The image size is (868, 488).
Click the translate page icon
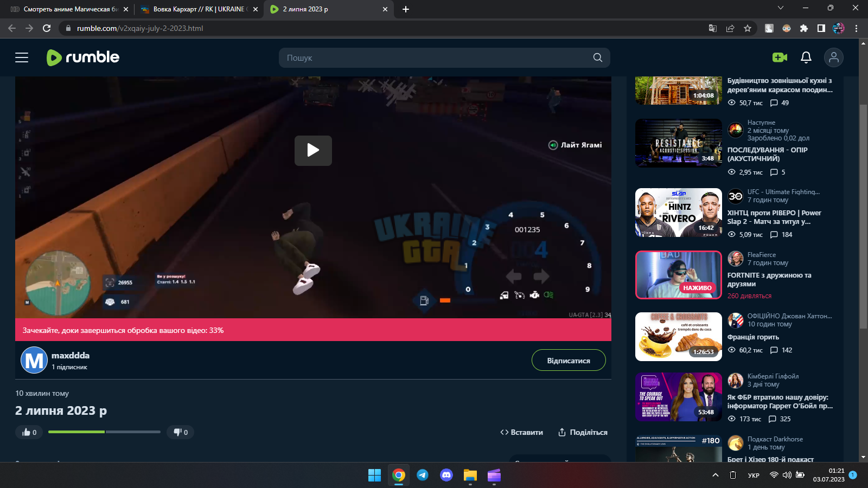(x=713, y=28)
